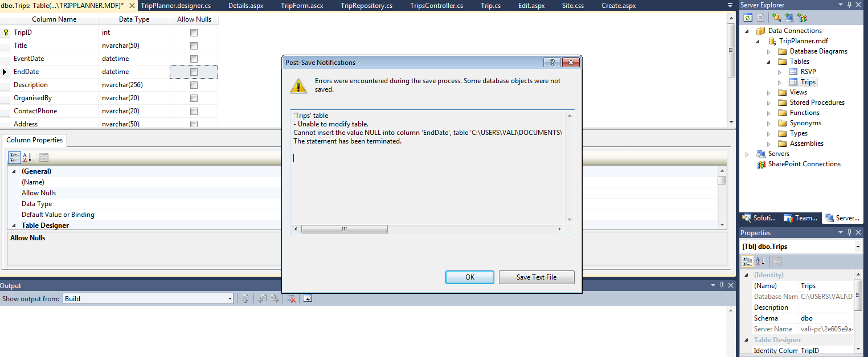Click Categorized view icon in Column Properties
Image resolution: width=868 pixels, height=357 pixels.
[x=15, y=158]
